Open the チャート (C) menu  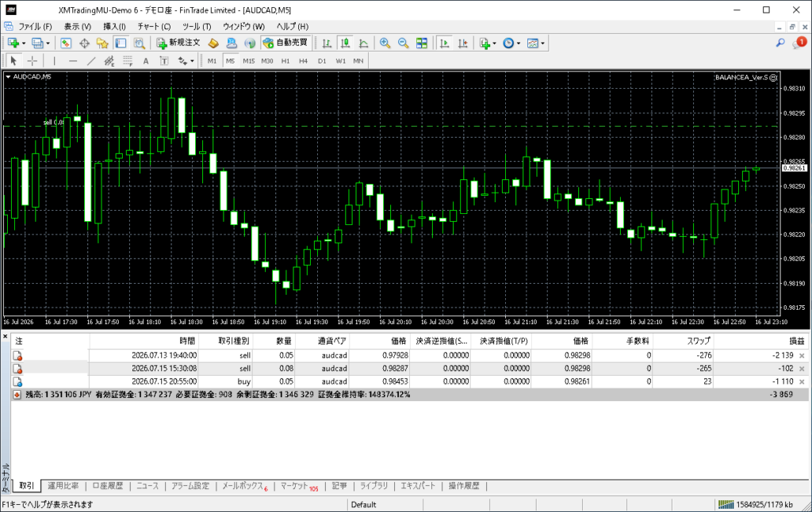click(154, 26)
